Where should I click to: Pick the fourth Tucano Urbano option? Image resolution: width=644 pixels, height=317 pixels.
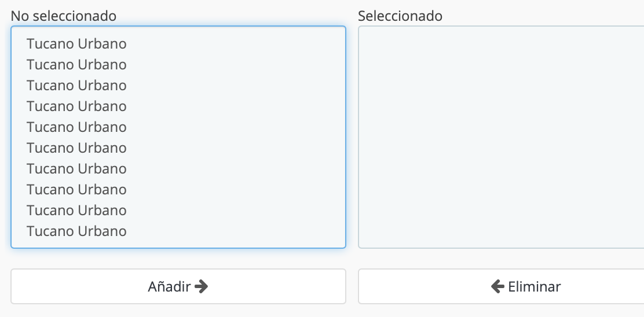point(178,106)
